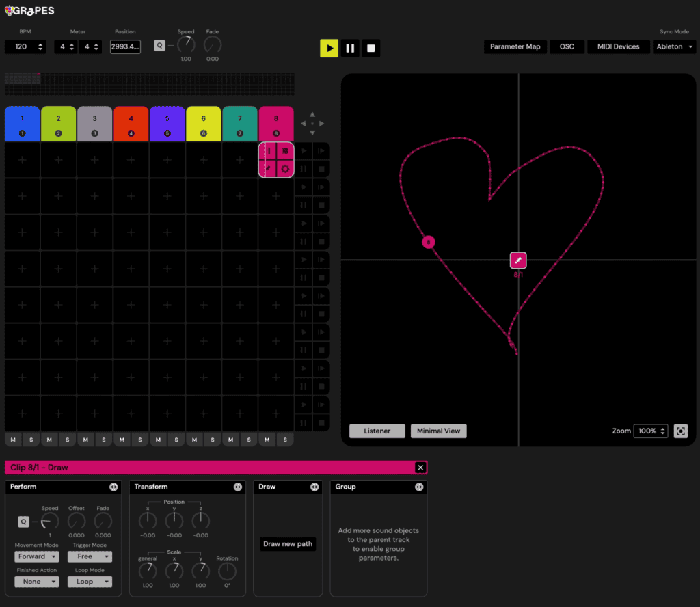Click the grid icon in clip 8/1
The width and height of the screenshot is (700, 607).
[285, 151]
